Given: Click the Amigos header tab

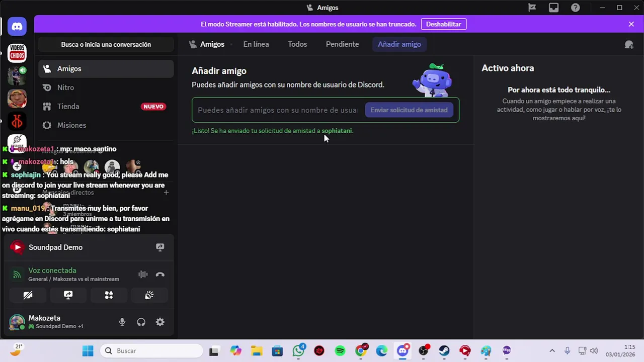Looking at the screenshot, I should [207, 44].
